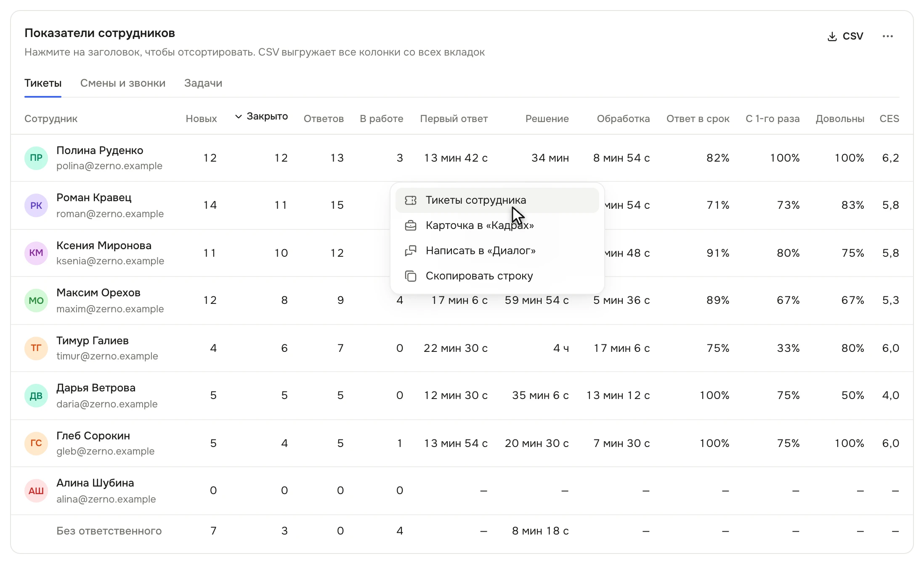Click the РК avatar of Роман Кравец
This screenshot has height=564, width=924.
pos(36,205)
